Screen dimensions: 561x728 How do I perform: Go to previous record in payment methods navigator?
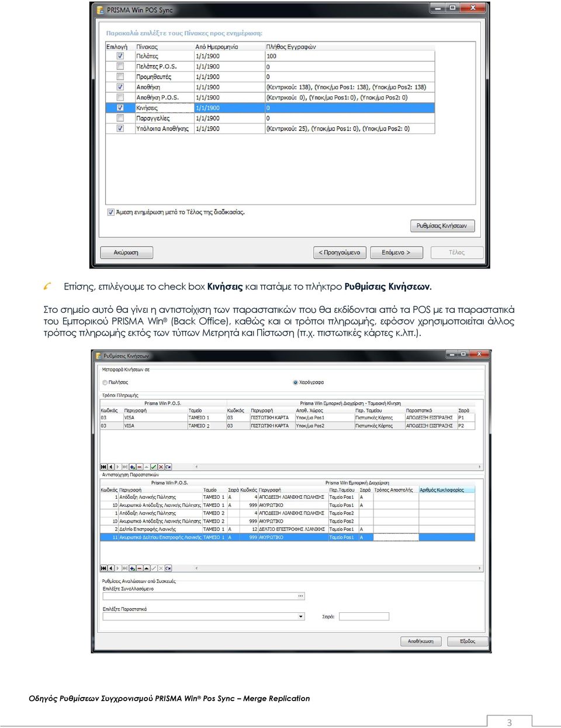110,467
